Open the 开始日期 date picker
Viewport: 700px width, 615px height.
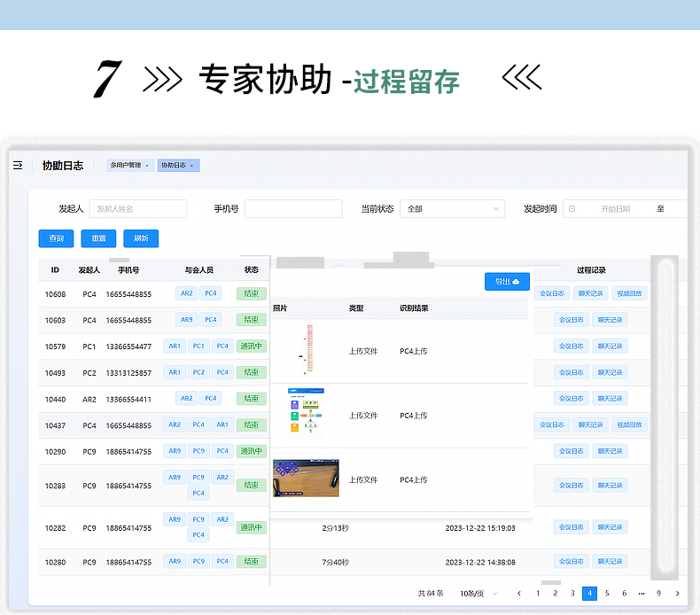(x=615, y=209)
